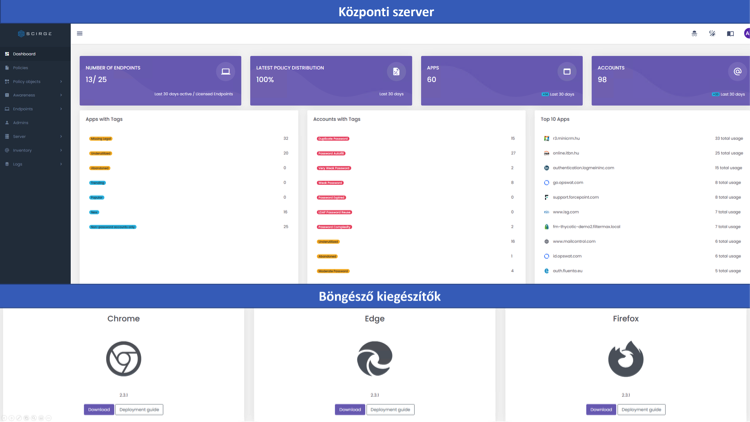750x422 pixels.
Task: Click the favicon next to support.forcepoint.com
Action: click(x=547, y=197)
